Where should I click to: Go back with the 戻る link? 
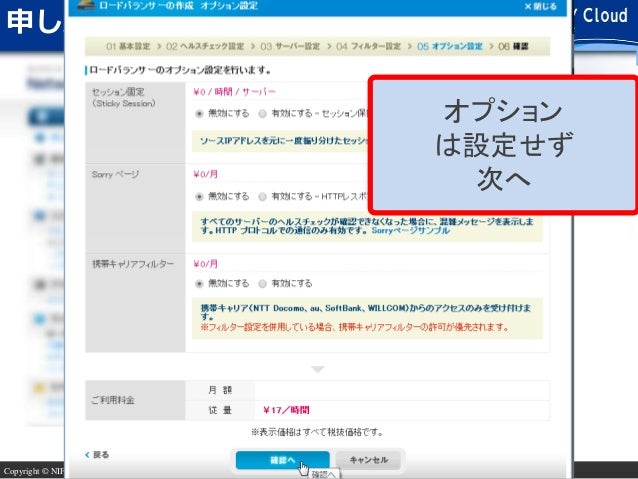[97, 455]
